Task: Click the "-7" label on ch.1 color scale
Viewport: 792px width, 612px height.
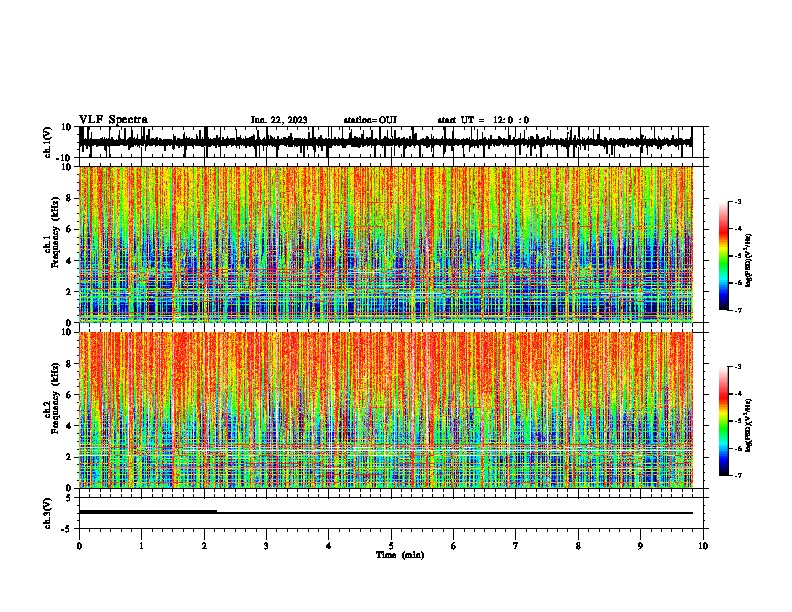Action: click(x=738, y=310)
